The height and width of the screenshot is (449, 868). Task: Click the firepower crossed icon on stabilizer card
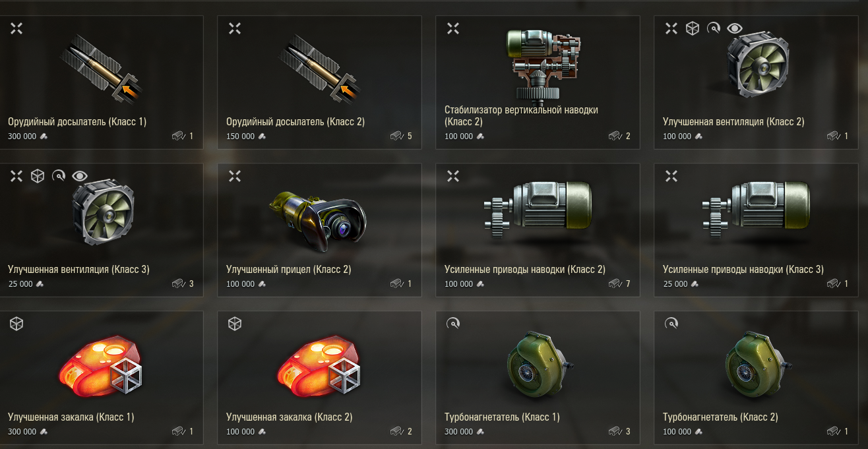pos(452,28)
